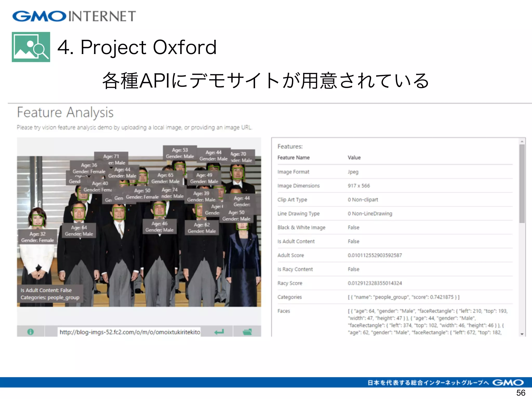
Task: Click the Features panel scrollbar up arrow
Action: [522, 141]
